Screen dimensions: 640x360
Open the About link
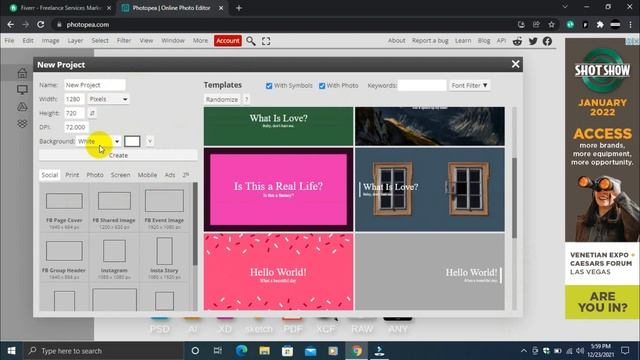click(396, 40)
